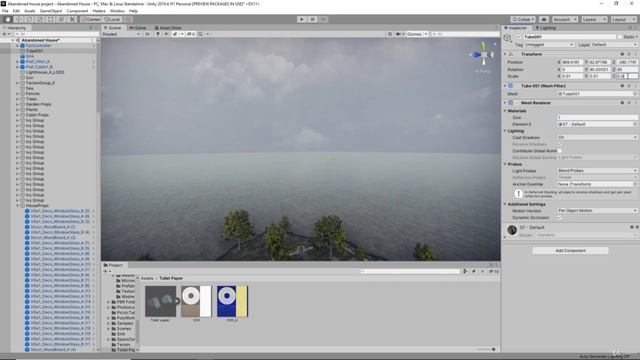Toggle the Receive Shadows checkbox
This screenshot has width=640, height=360.
[x=560, y=144]
